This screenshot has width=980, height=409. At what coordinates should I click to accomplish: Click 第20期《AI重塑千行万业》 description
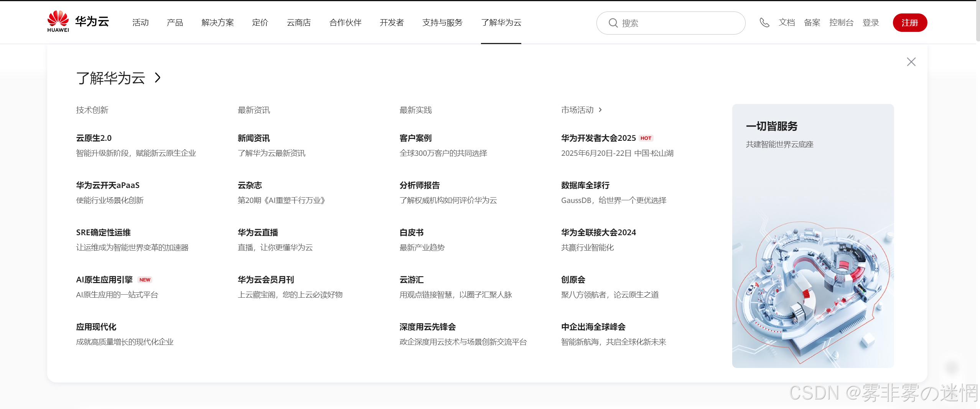pos(282,200)
